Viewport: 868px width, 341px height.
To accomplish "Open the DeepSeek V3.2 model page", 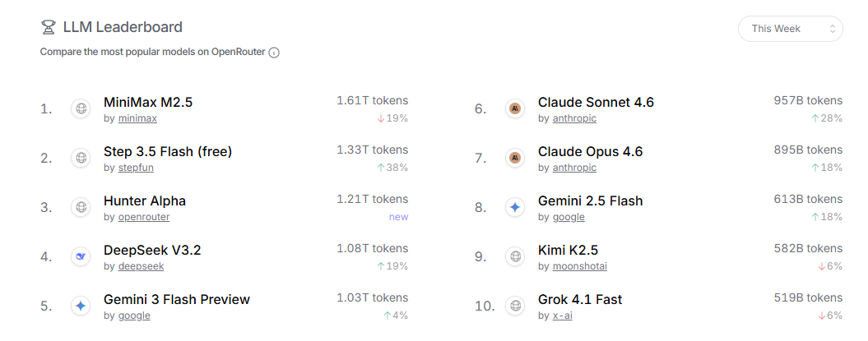I will (x=152, y=251).
